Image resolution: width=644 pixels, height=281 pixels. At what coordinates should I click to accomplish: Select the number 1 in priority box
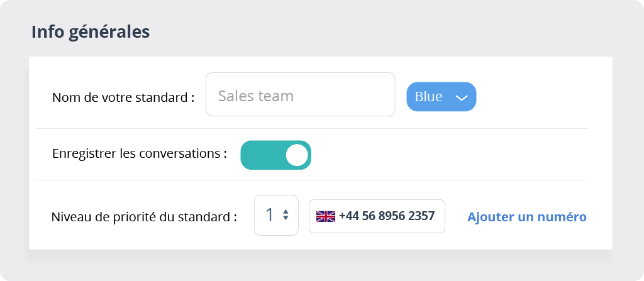(x=269, y=215)
